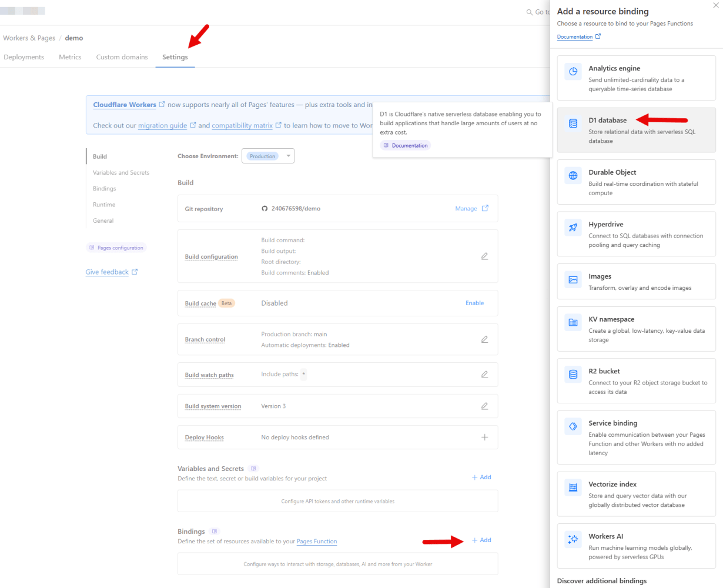Edit Build watch paths pencil icon
This screenshot has height=588, width=723.
click(x=484, y=375)
